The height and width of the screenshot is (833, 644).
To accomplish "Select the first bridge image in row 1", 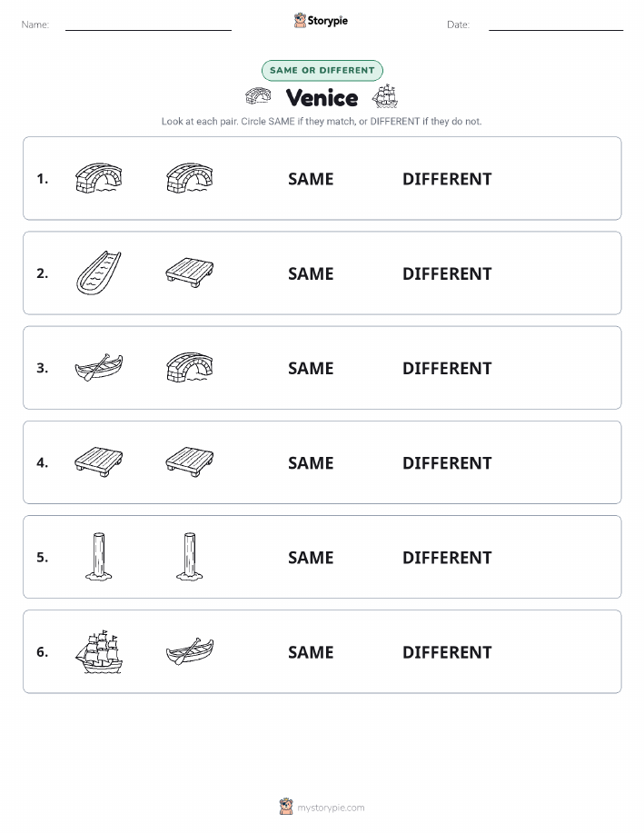I will pyautogui.click(x=99, y=178).
